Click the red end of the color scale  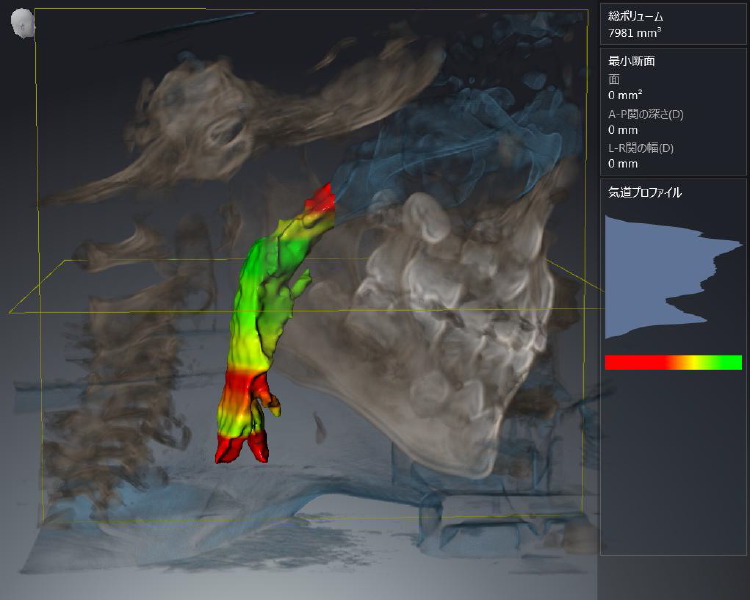(x=620, y=362)
